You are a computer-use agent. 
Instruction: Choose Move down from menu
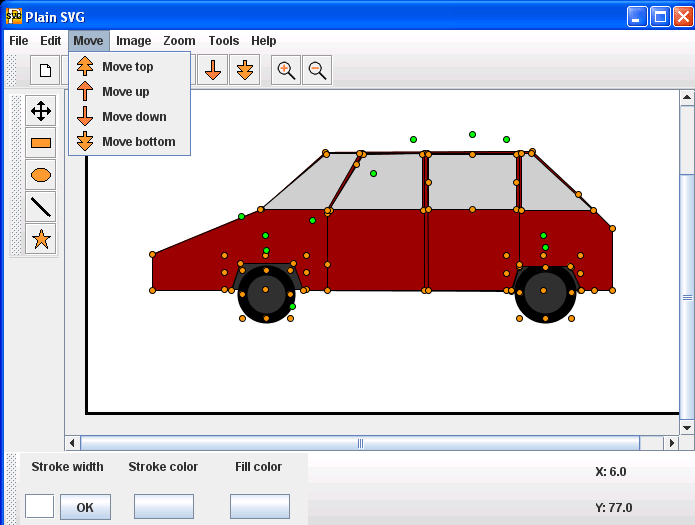click(x=129, y=117)
